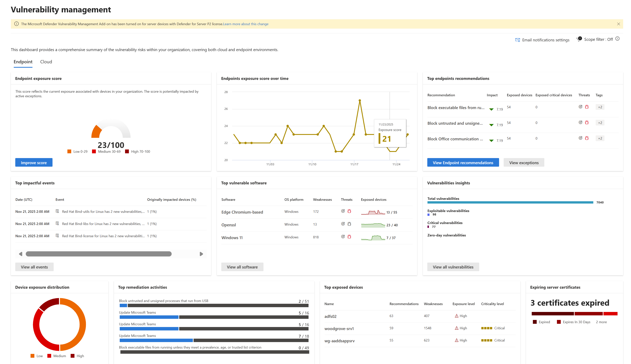Click event icon for Red Hat Bind-utils row
The width and height of the screenshot is (631, 364).
tap(57, 211)
